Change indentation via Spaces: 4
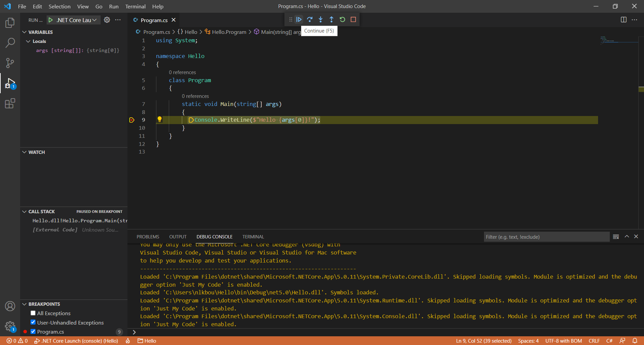 pyautogui.click(x=528, y=341)
